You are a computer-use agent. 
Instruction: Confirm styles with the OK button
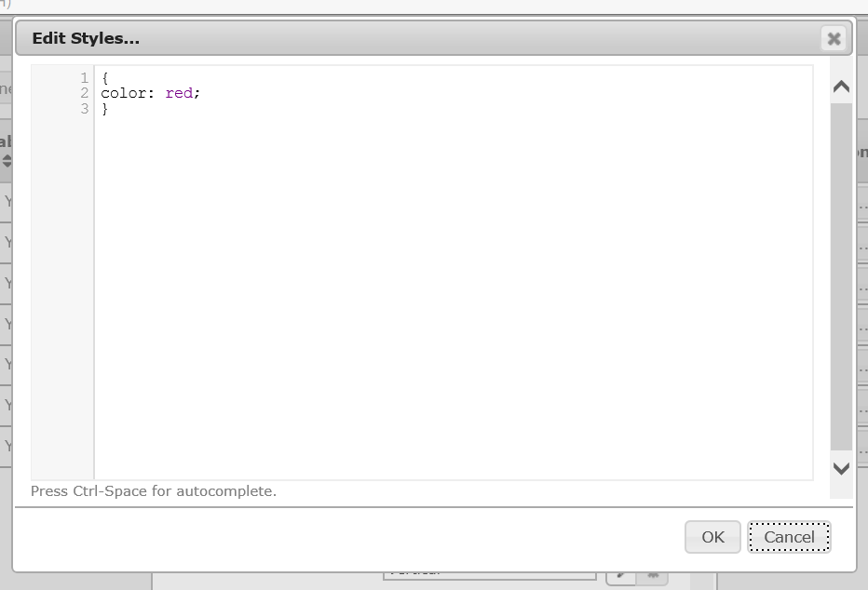(712, 537)
